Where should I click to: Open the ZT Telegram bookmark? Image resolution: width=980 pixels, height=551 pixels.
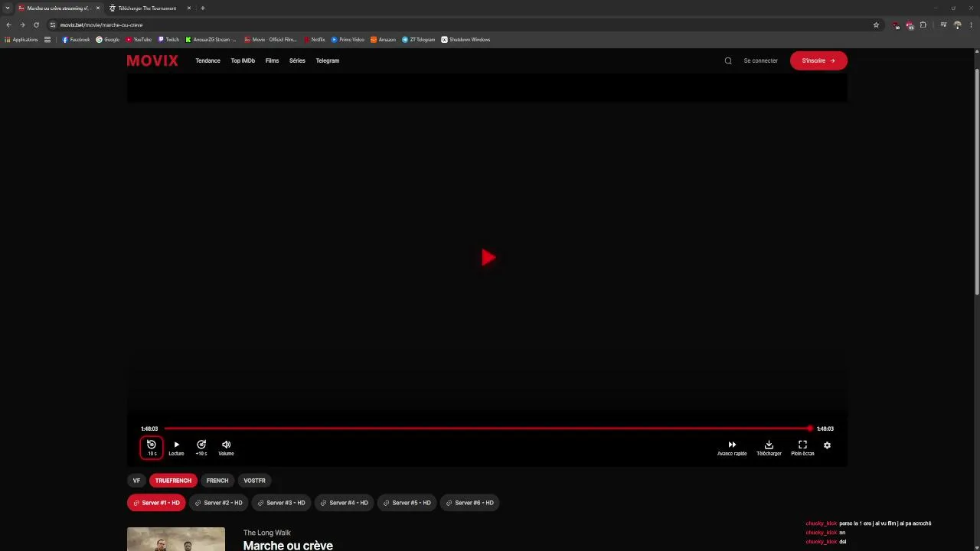(418, 40)
